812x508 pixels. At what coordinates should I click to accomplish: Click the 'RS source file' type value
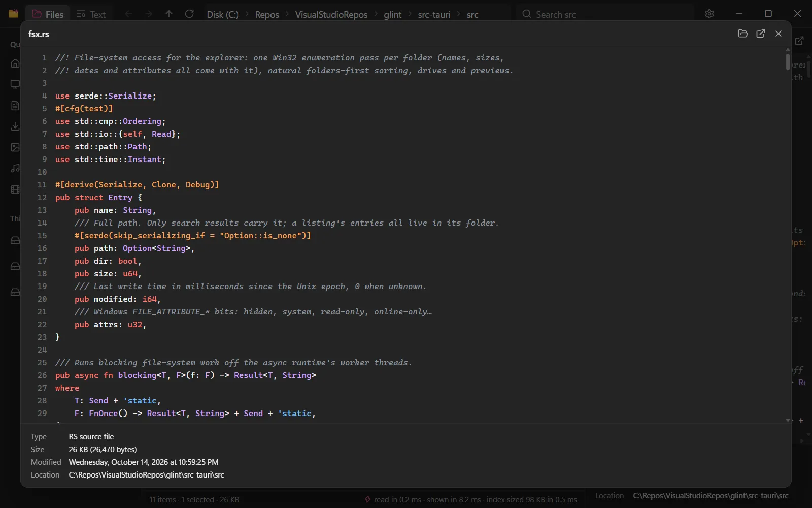[91, 437]
